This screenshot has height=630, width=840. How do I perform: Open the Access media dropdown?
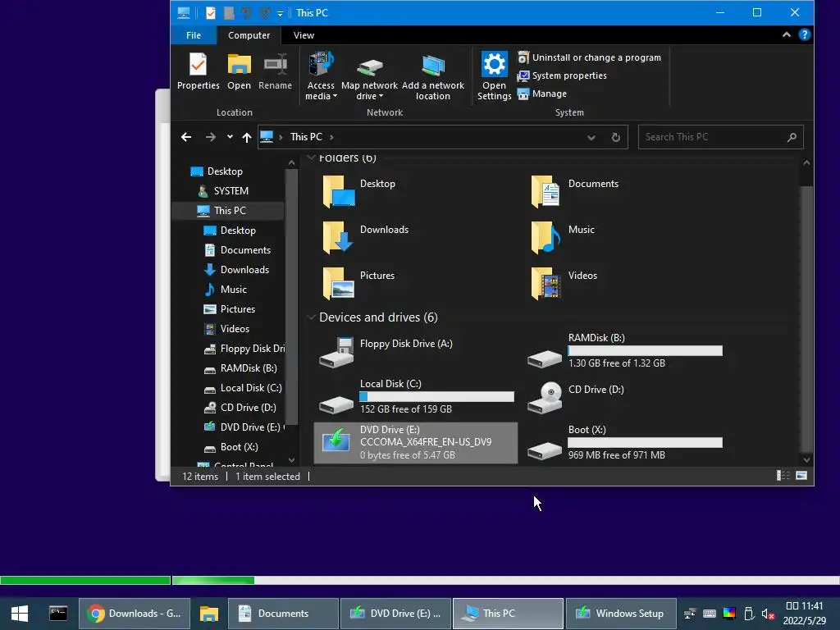click(321, 76)
